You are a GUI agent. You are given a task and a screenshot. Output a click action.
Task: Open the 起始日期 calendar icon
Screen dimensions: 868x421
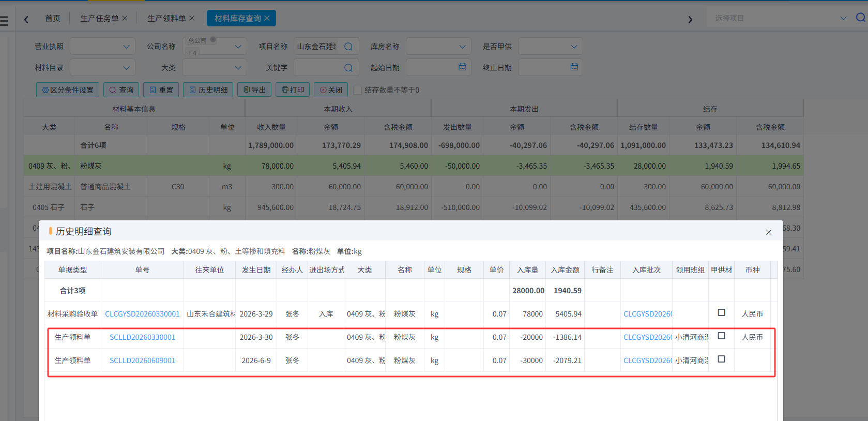pyautogui.click(x=462, y=67)
